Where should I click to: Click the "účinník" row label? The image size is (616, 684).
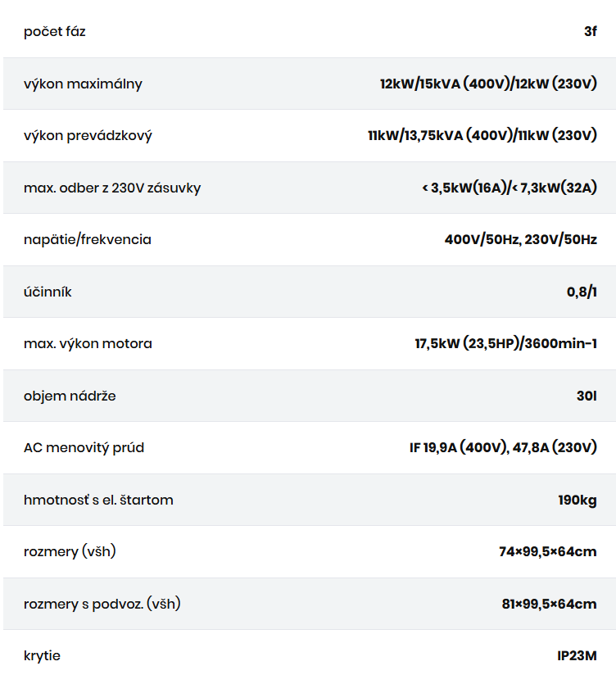coord(48,292)
